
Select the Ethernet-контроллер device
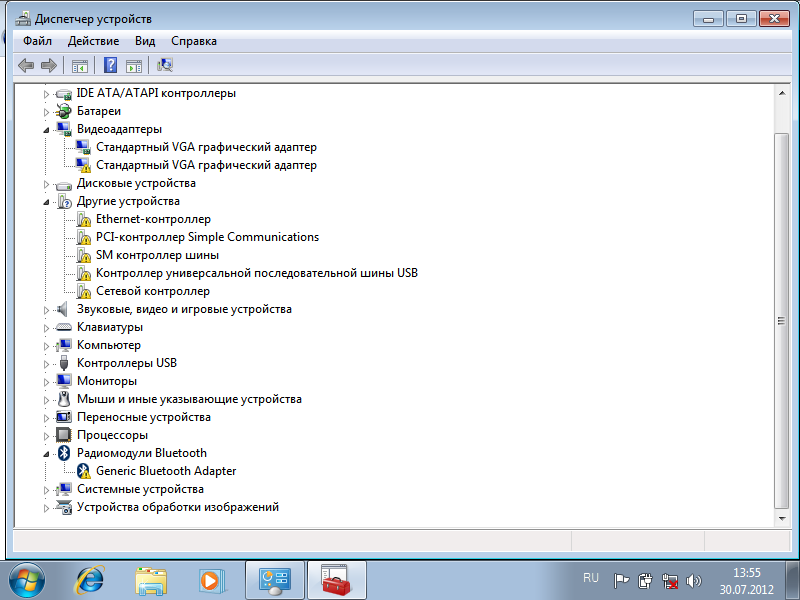point(153,219)
